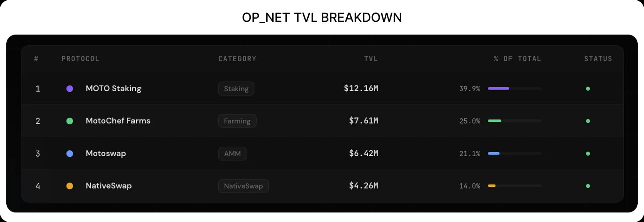Toggle the Staking category badge

click(x=236, y=89)
